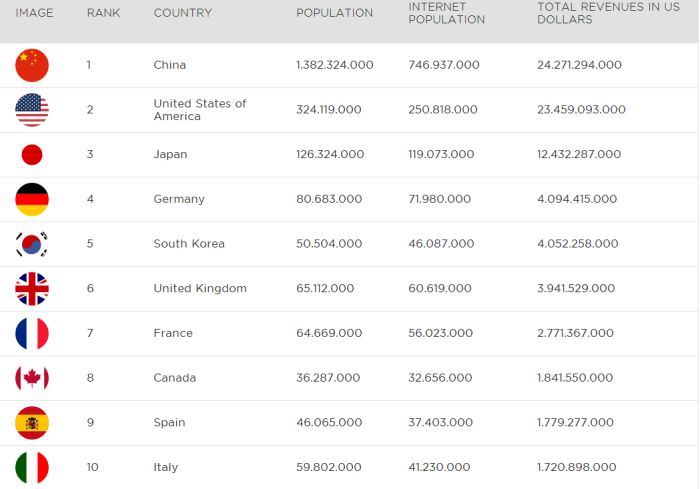This screenshot has height=489, width=700.
Task: Click the Japan flag icon
Action: pyautogui.click(x=32, y=155)
